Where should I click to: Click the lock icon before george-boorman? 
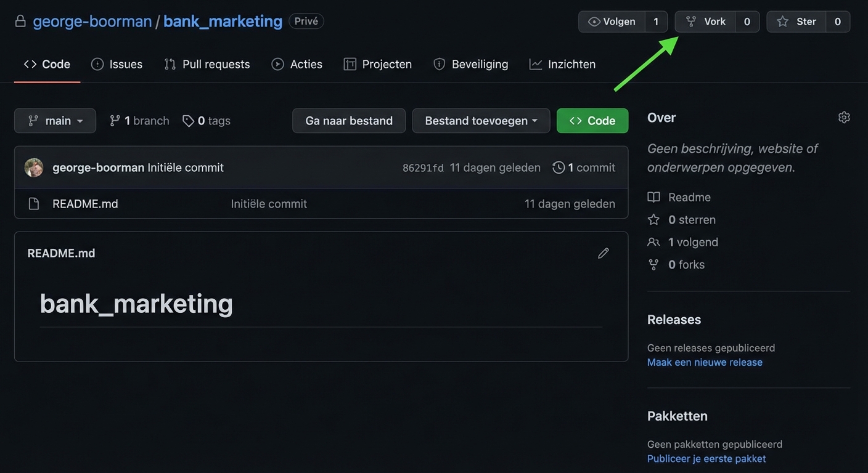20,20
